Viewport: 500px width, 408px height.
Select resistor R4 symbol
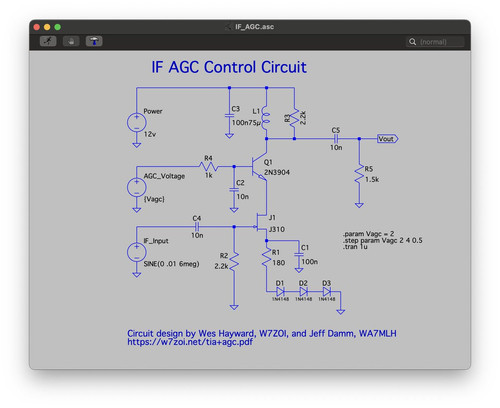tap(208, 166)
